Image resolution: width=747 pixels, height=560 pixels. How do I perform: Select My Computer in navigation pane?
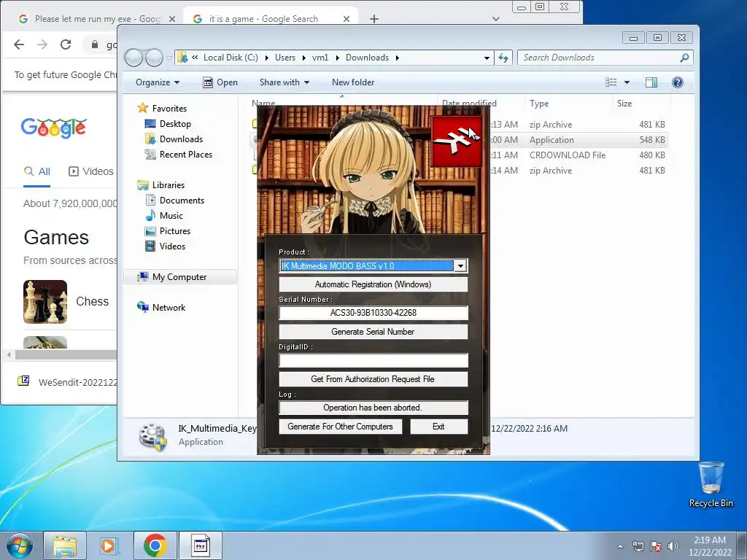179,276
